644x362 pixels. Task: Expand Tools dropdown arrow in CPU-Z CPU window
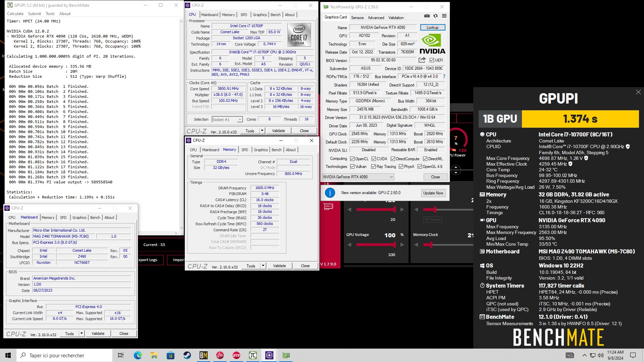point(262,131)
